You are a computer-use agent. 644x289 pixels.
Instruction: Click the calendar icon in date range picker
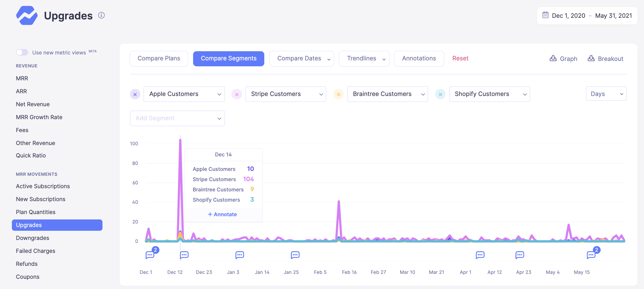pyautogui.click(x=545, y=15)
